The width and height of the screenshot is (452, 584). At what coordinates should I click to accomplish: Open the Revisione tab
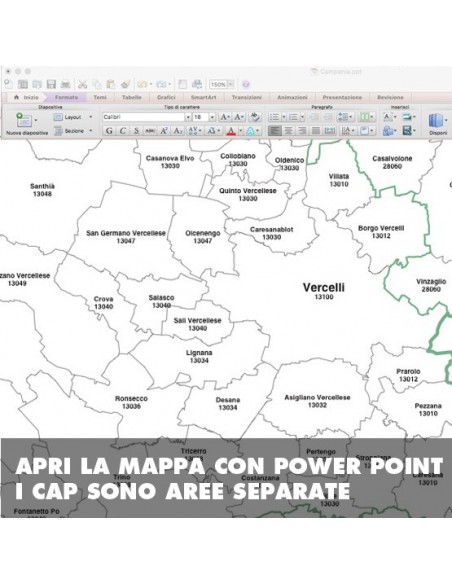tap(390, 98)
